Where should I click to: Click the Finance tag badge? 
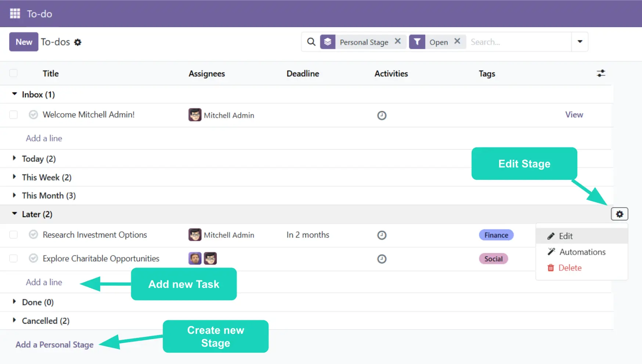coord(496,235)
